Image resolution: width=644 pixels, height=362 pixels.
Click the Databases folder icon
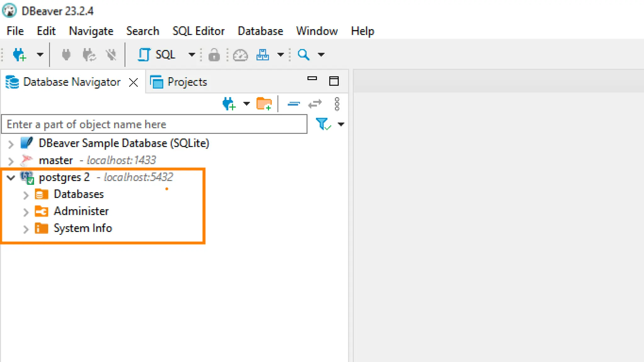pos(42,194)
